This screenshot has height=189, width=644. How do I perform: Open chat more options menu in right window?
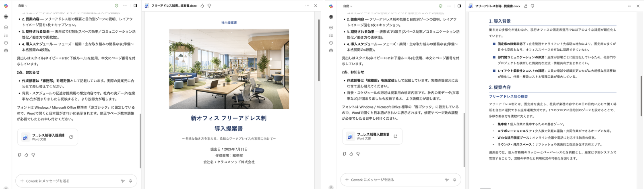(x=450, y=6)
